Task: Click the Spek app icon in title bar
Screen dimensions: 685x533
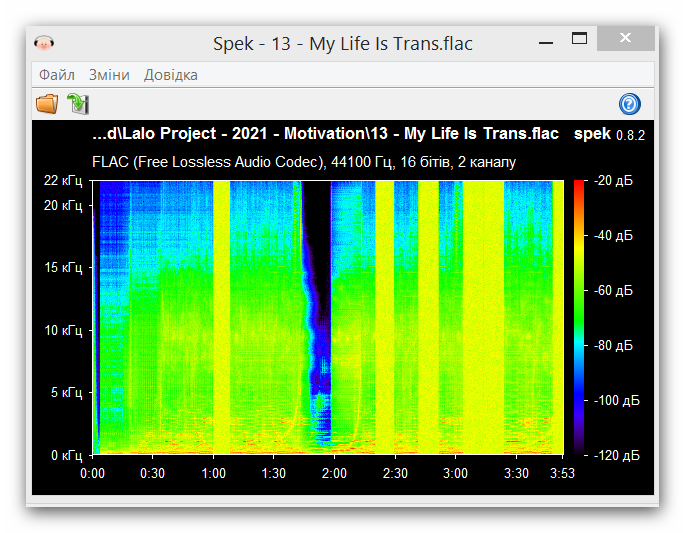Action: point(44,43)
